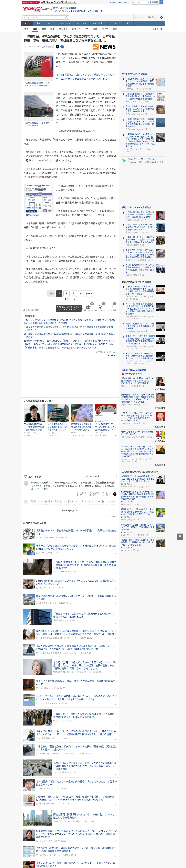This screenshot has width=186, height=868.
Task: Open the 経済 category tab
Action: coord(52,29)
